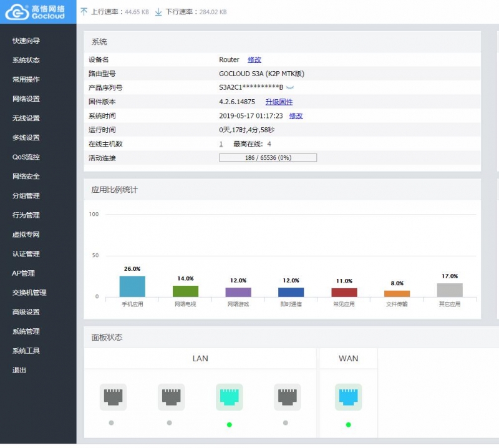Click the second LAN port icon
The width and height of the screenshot is (499, 448).
tap(171, 397)
